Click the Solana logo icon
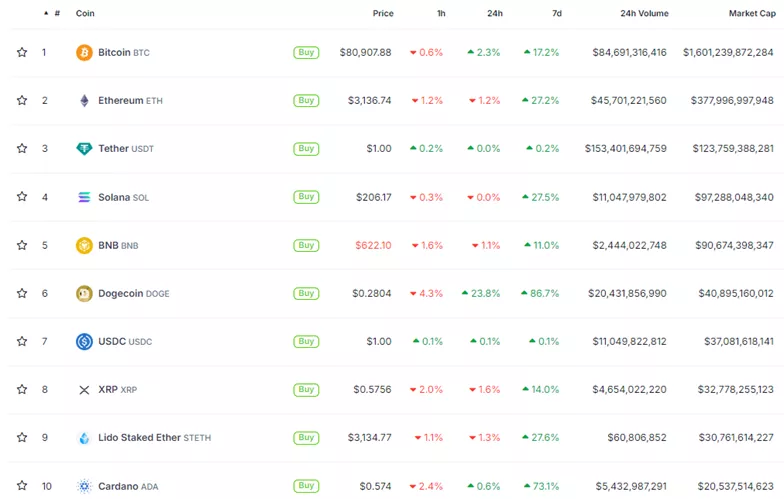This screenshot has height=499, width=784. [x=84, y=197]
